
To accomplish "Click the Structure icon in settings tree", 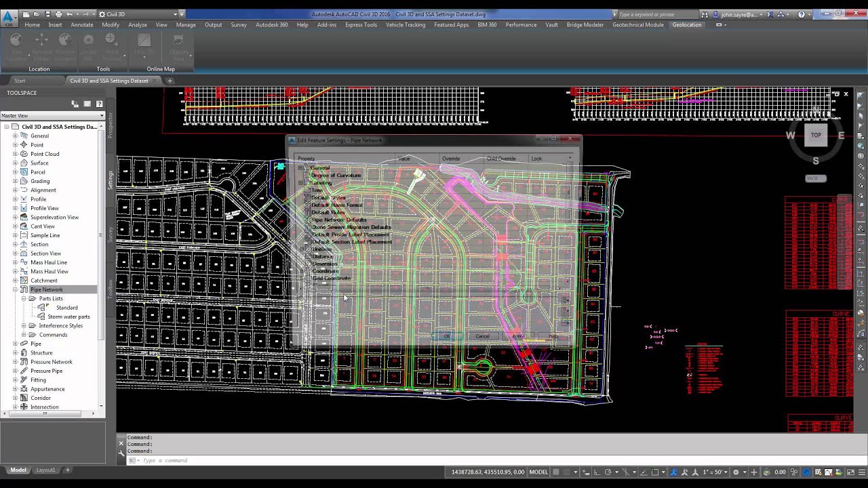I will 24,352.
